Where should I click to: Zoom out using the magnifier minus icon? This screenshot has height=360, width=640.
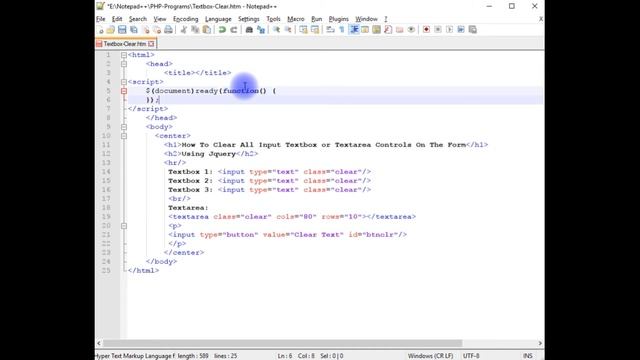288,30
